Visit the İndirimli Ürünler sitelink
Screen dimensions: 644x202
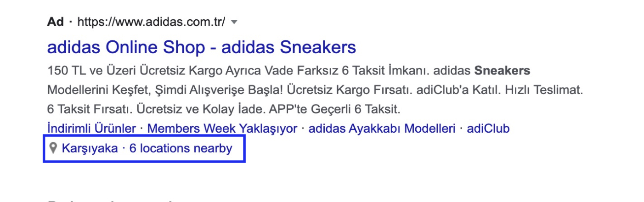(91, 129)
